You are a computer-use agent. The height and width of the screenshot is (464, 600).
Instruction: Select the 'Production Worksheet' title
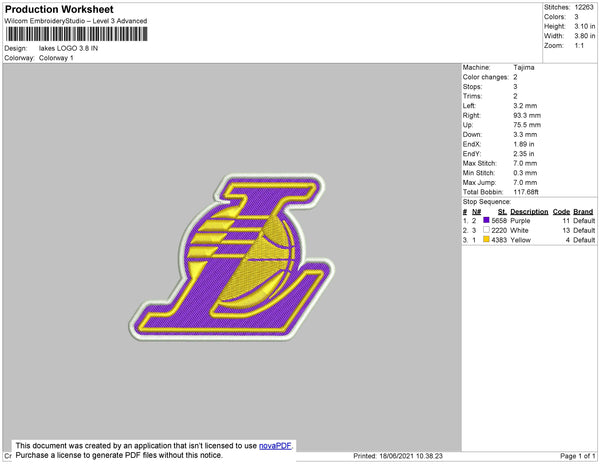point(59,9)
